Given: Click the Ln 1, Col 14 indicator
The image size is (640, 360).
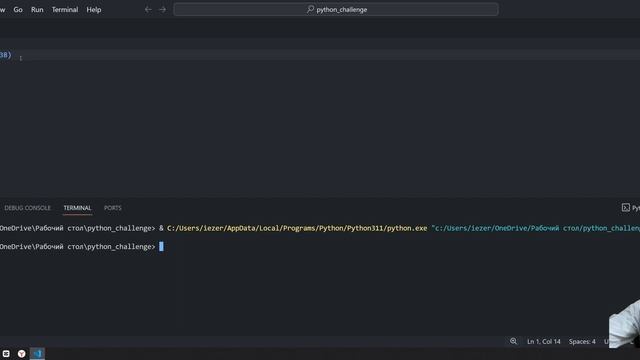Looking at the screenshot, I should point(544,341).
